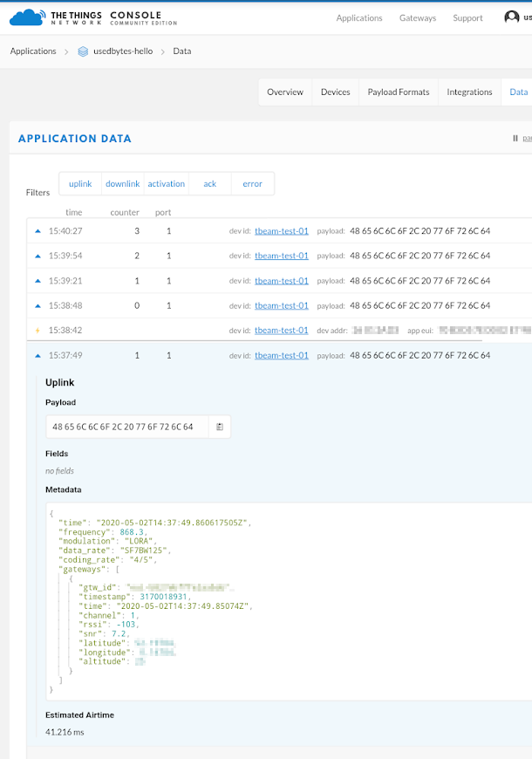
Task: Copy payload with the clipboard icon
Action: pyautogui.click(x=220, y=427)
